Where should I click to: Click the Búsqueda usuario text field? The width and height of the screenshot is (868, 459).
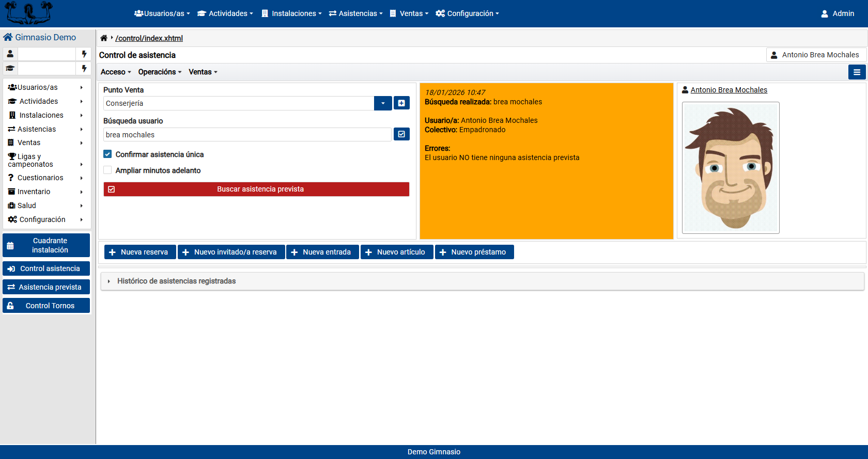pyautogui.click(x=247, y=135)
